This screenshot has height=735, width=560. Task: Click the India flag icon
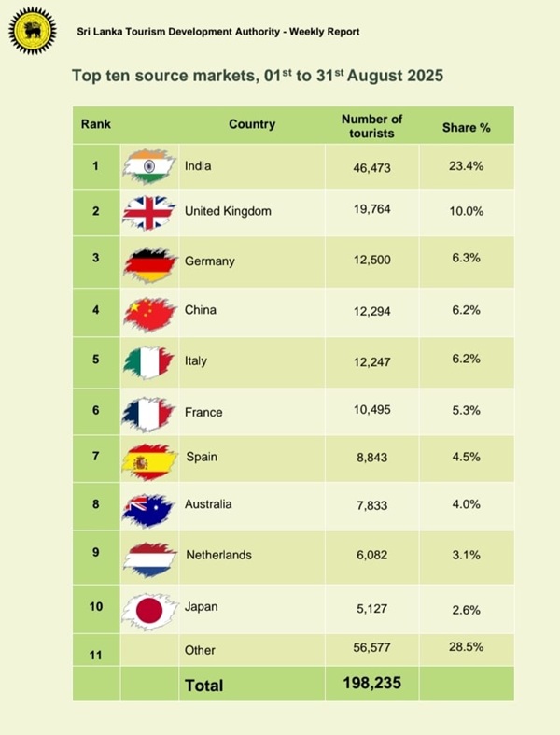click(x=149, y=165)
